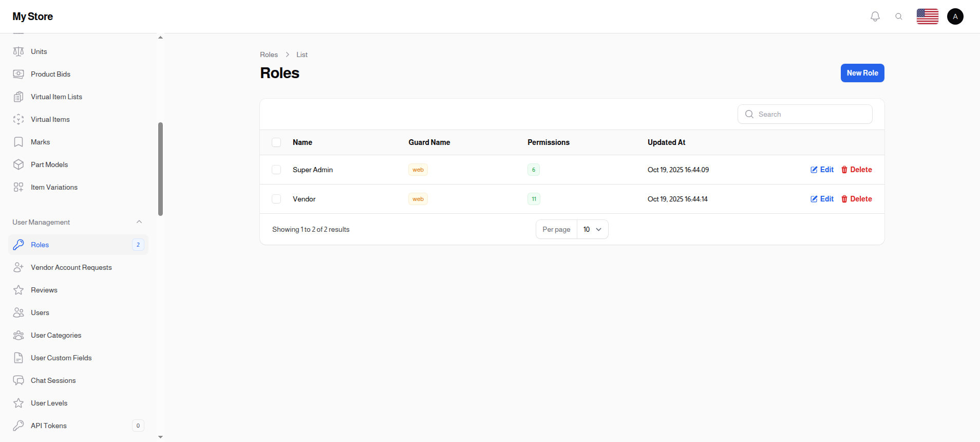Open Units in the sidebar
The image size is (980, 442).
tap(78, 51)
